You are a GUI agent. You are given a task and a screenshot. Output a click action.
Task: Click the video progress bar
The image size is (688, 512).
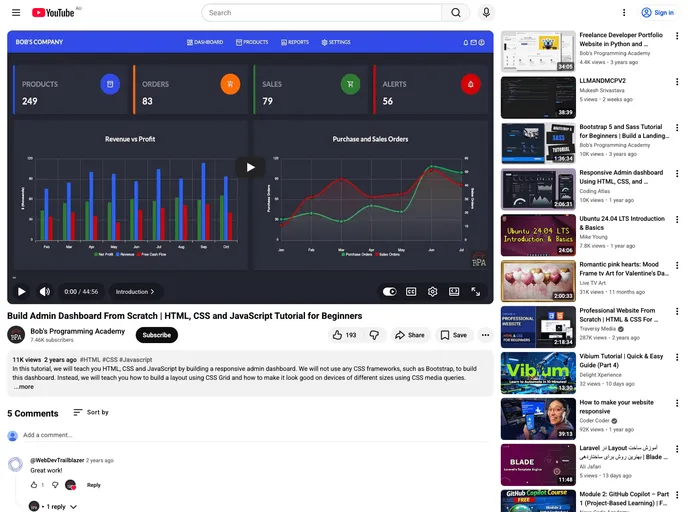250,278
